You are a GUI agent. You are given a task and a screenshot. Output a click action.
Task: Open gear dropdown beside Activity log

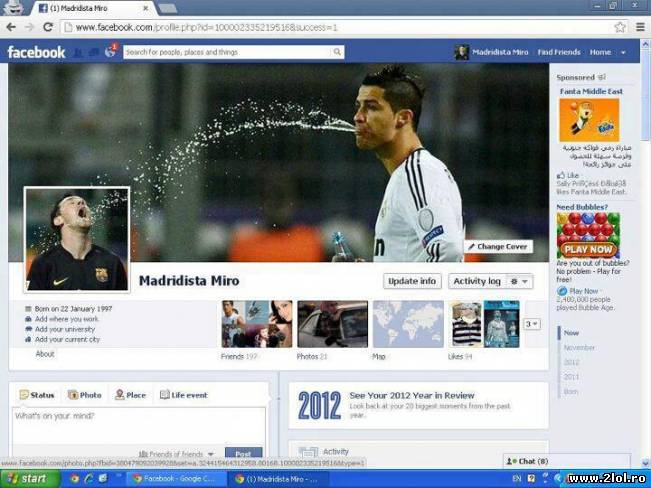519,282
